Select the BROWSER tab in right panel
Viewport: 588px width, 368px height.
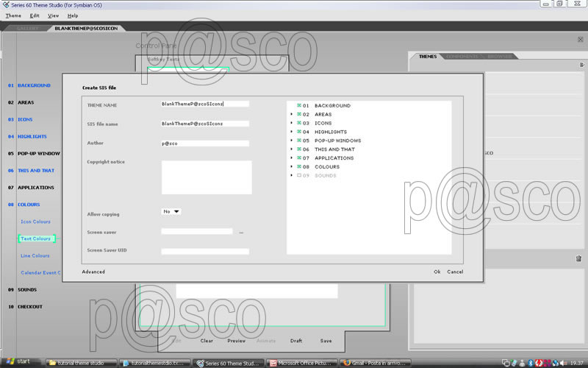pos(500,57)
